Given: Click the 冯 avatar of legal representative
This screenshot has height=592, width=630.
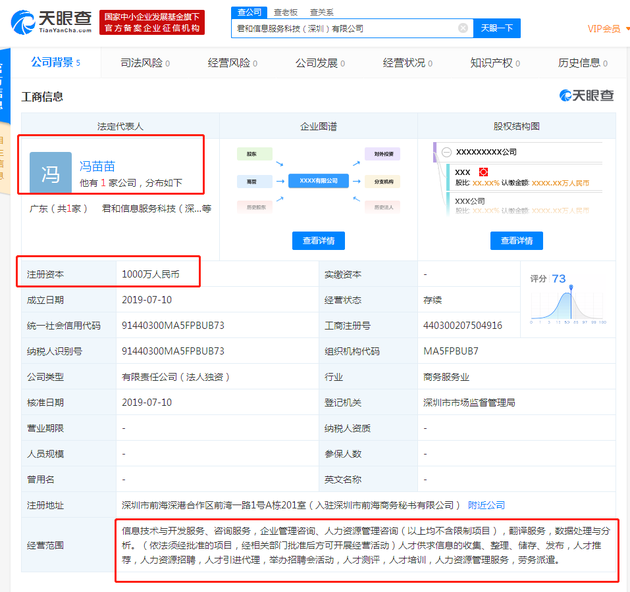Looking at the screenshot, I should coord(50,173).
